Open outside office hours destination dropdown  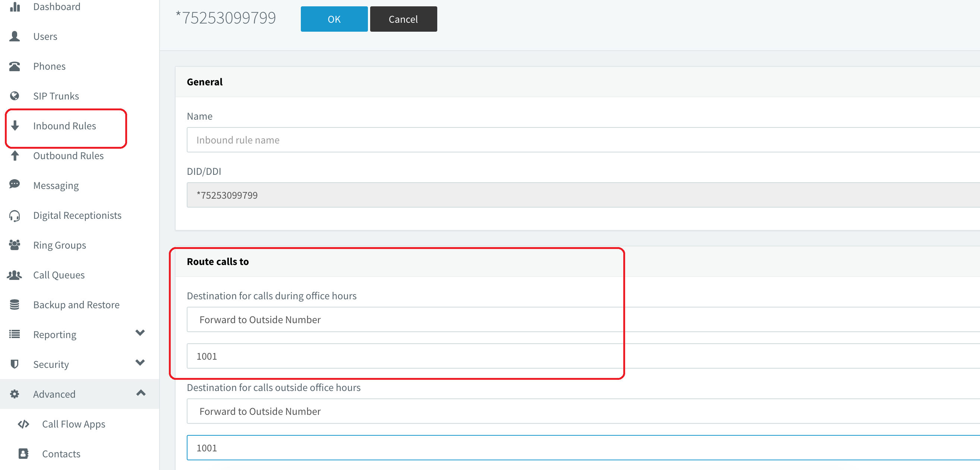[x=583, y=411]
